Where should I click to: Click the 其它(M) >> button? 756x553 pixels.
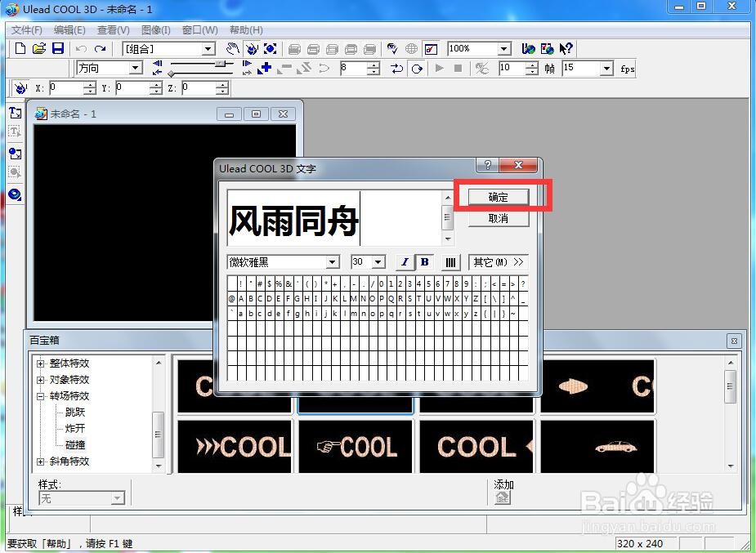click(x=499, y=262)
